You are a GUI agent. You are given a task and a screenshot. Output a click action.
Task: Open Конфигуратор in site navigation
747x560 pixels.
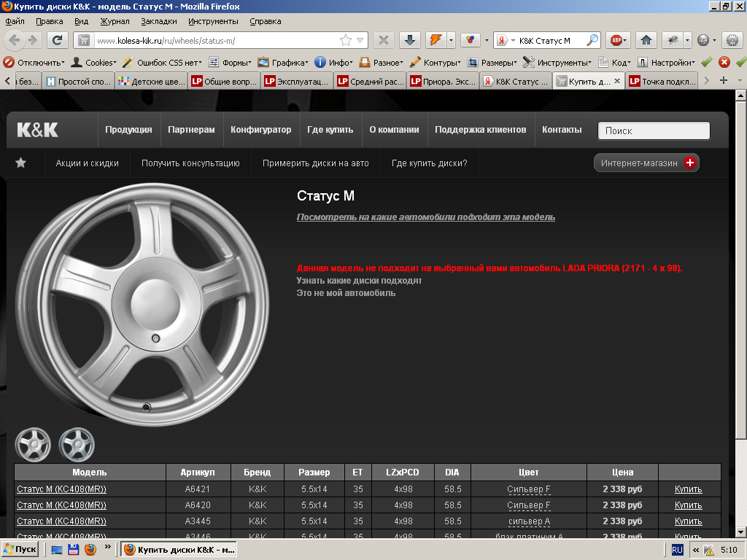260,130
